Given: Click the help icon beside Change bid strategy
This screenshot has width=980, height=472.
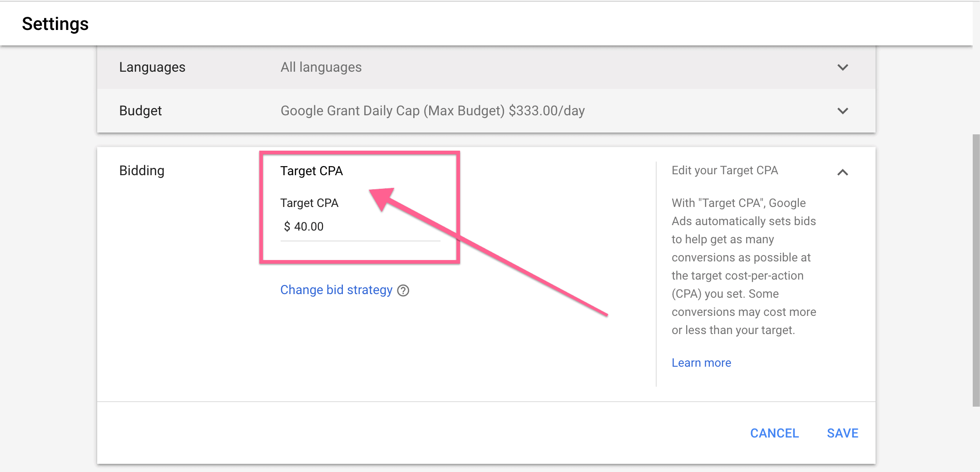Looking at the screenshot, I should pos(403,290).
